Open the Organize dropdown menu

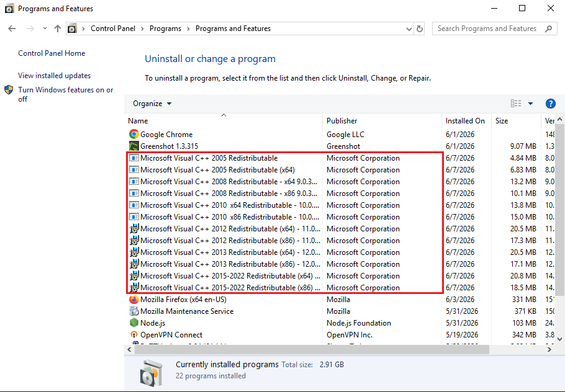(x=151, y=104)
